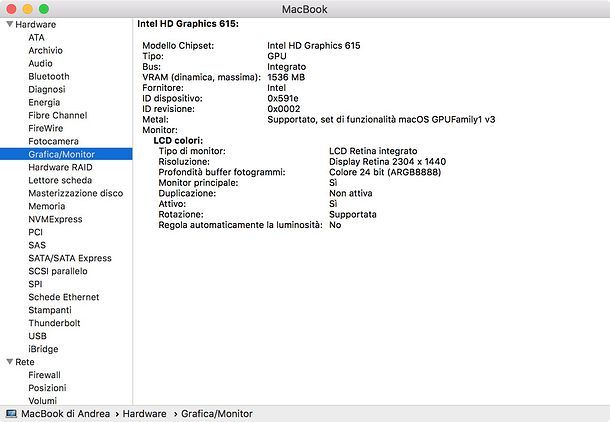The image size is (610, 422).
Task: Click the Tipo value 'GPU'
Action: coord(277,56)
